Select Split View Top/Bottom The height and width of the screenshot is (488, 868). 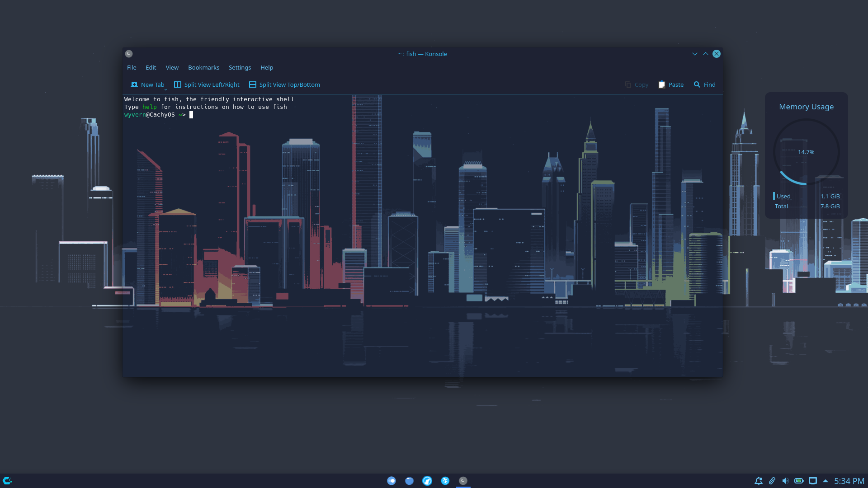click(x=284, y=84)
